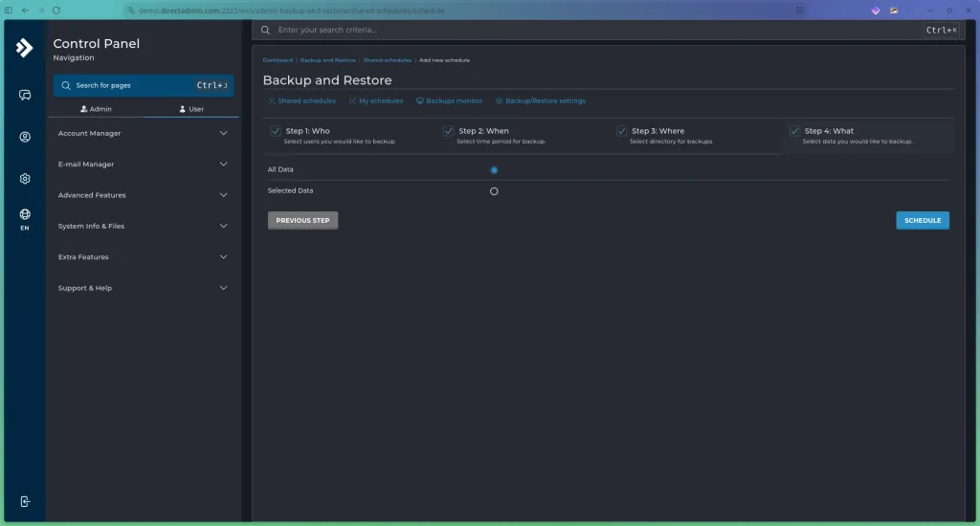Image resolution: width=980 pixels, height=526 pixels.
Task: Click the Backup and Restore page heading
Action: [x=327, y=80]
